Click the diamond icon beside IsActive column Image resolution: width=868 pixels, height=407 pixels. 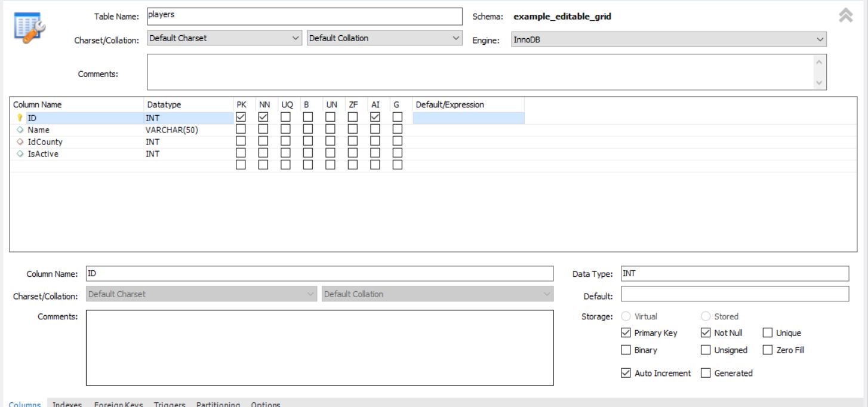pyautogui.click(x=19, y=154)
